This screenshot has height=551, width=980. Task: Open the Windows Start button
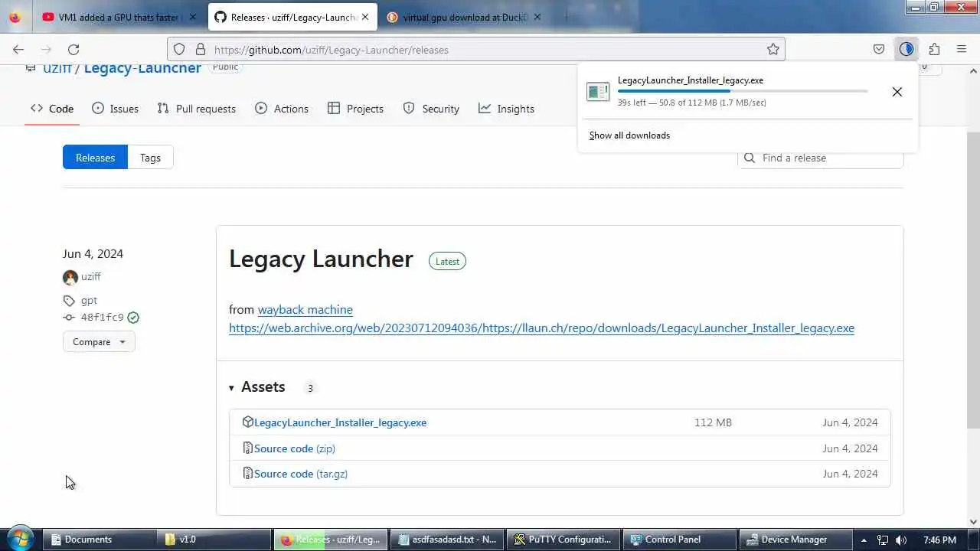(x=20, y=539)
